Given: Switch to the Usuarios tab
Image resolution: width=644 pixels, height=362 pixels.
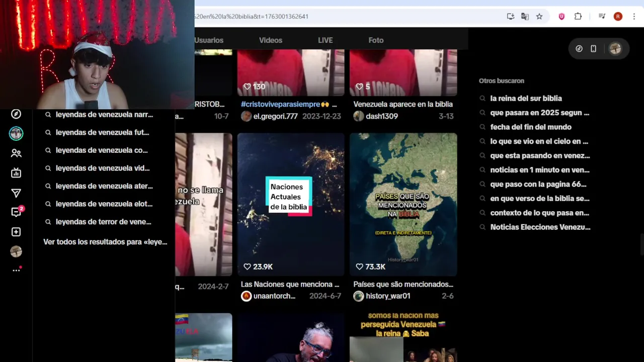Looking at the screenshot, I should [209, 40].
